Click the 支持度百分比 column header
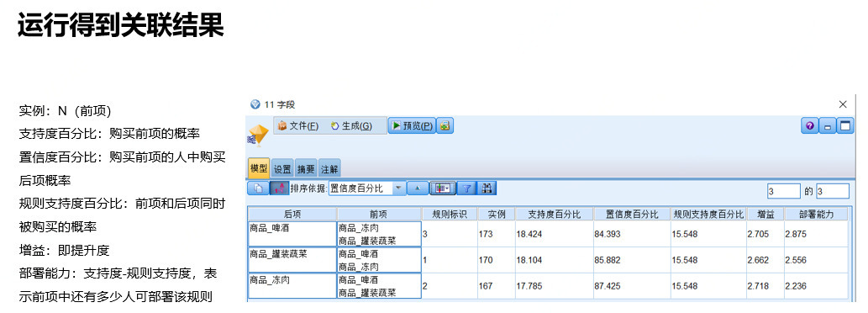Screen dimensions: 868x313 pos(554,214)
